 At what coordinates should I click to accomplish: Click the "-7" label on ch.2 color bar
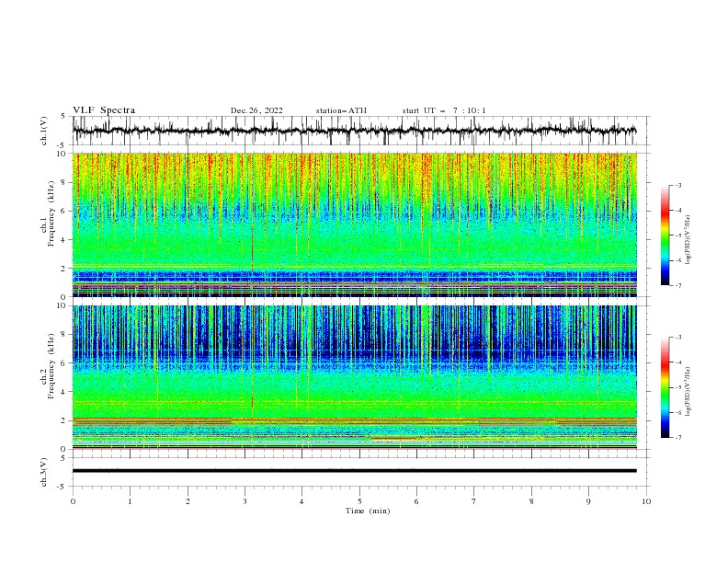coord(678,438)
